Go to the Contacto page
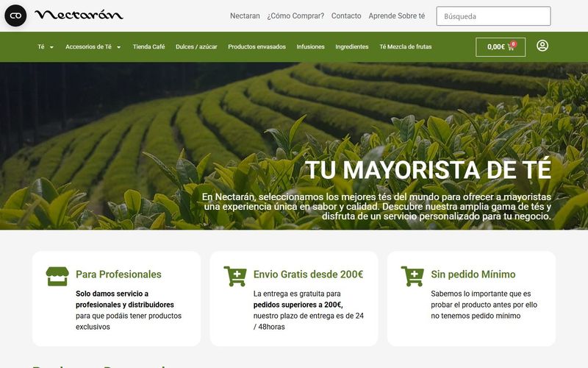 pyautogui.click(x=346, y=15)
